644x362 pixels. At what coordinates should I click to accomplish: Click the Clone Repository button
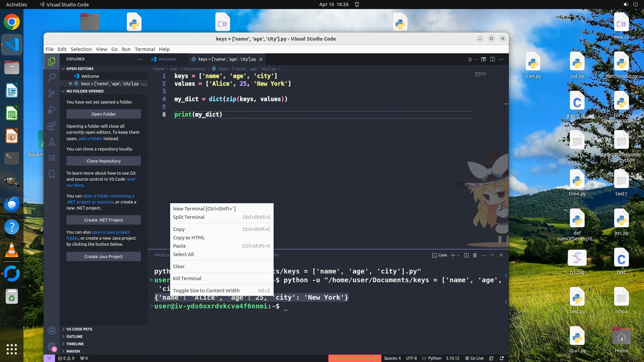(103, 161)
